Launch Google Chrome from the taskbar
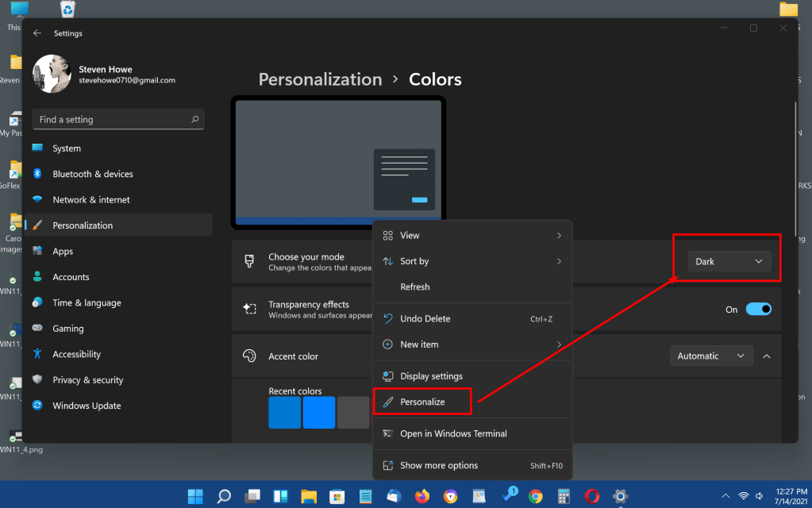 coord(536,497)
